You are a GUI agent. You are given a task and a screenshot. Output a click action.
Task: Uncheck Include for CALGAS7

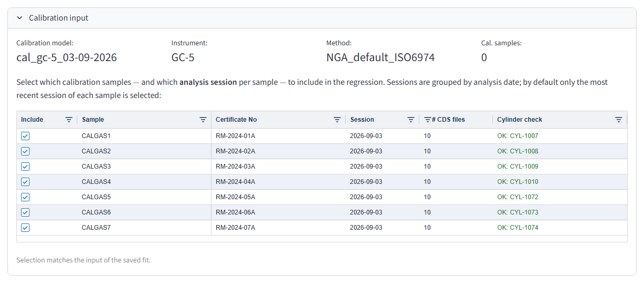point(25,228)
